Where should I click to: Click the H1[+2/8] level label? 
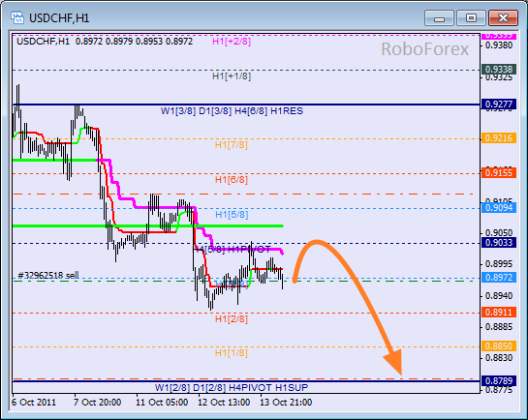[232, 42]
